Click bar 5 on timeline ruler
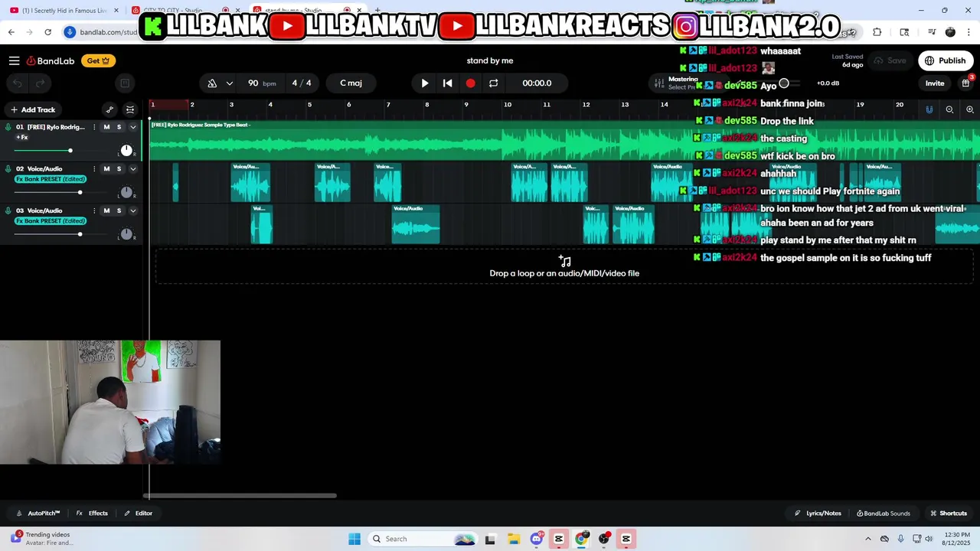 (309, 105)
